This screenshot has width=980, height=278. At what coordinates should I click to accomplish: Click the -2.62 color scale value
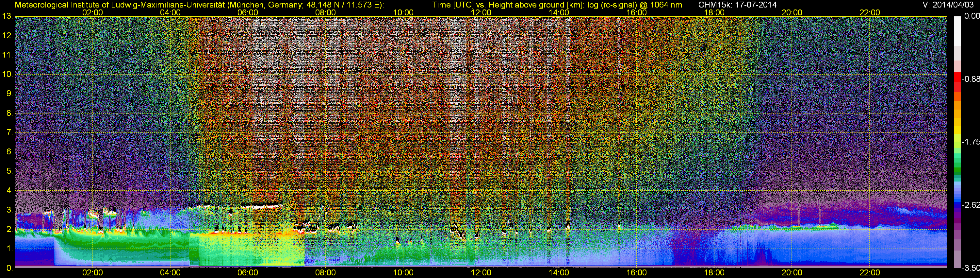coord(971,205)
